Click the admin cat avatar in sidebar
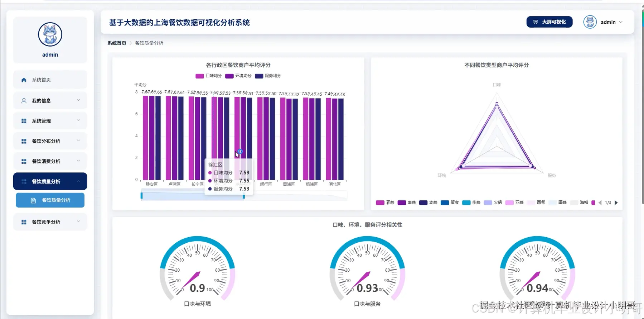The width and height of the screenshot is (644, 319). click(x=50, y=34)
